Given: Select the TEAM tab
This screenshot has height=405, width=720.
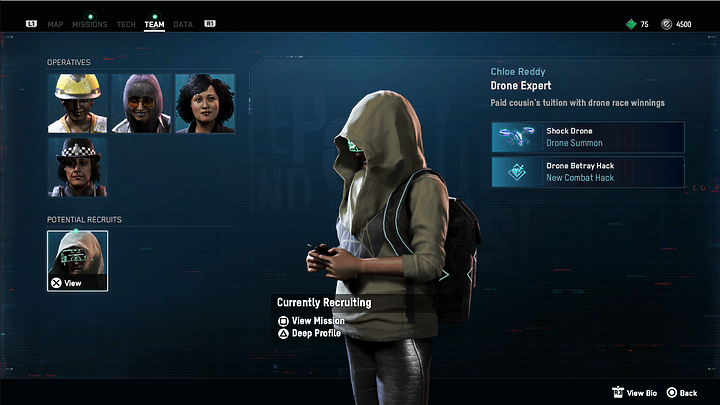Looking at the screenshot, I should point(154,24).
